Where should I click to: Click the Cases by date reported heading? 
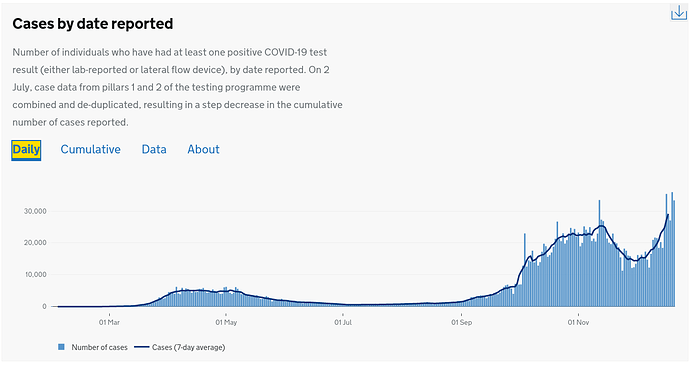click(x=93, y=24)
